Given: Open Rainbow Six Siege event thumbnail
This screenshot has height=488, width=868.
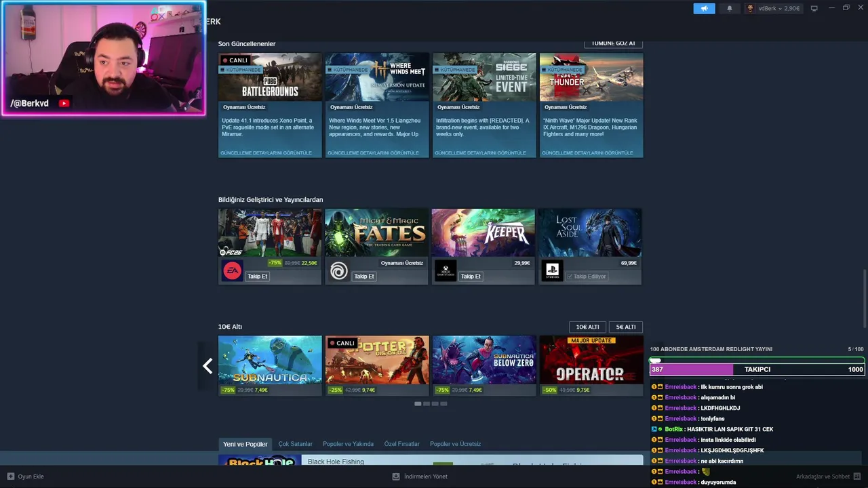Looking at the screenshot, I should coord(484,77).
